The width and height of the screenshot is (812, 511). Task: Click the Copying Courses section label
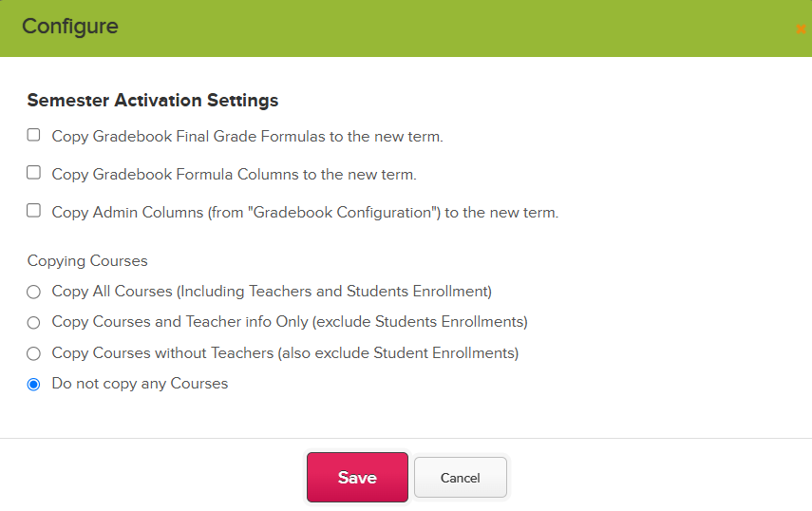87,261
